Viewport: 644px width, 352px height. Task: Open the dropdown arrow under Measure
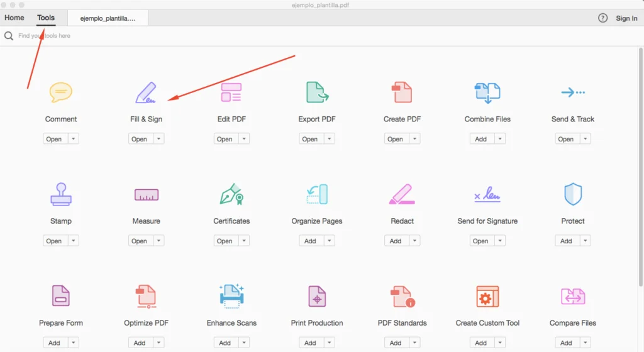pyautogui.click(x=158, y=241)
